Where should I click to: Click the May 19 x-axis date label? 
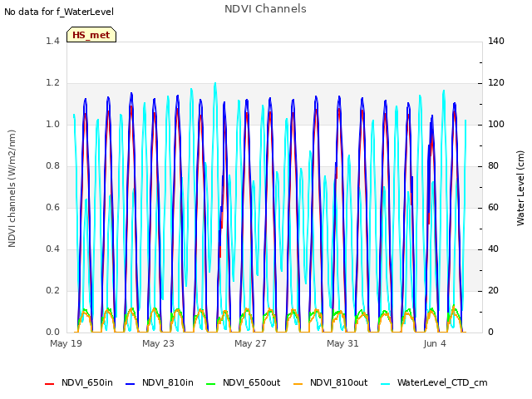tap(66, 343)
